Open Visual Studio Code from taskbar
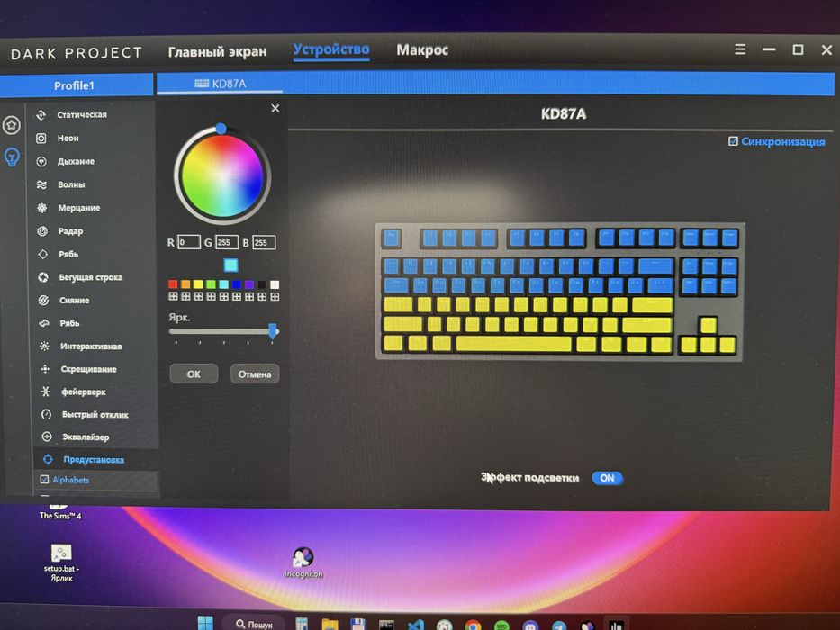The width and height of the screenshot is (840, 630). point(416,625)
